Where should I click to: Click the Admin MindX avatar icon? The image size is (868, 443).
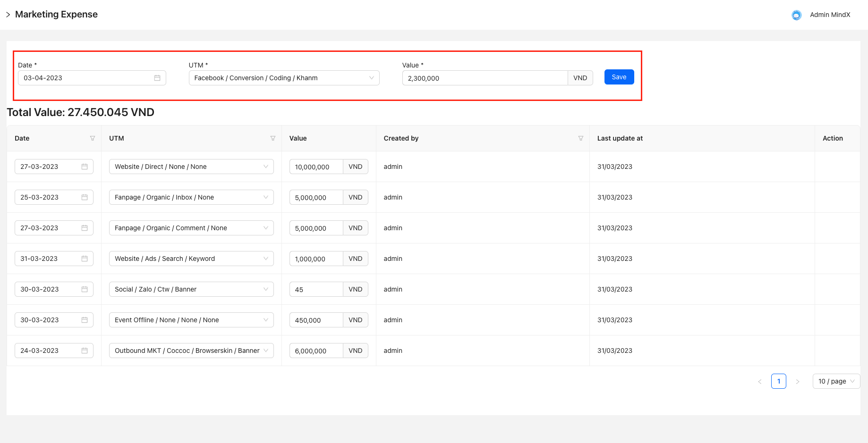(x=797, y=15)
